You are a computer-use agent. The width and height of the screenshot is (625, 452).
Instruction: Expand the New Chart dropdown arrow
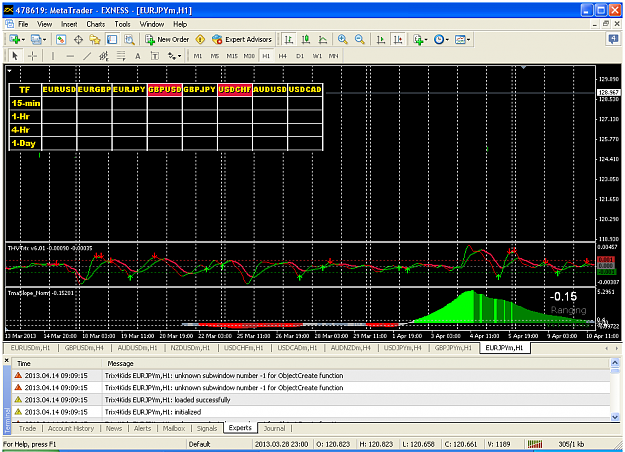click(x=23, y=40)
